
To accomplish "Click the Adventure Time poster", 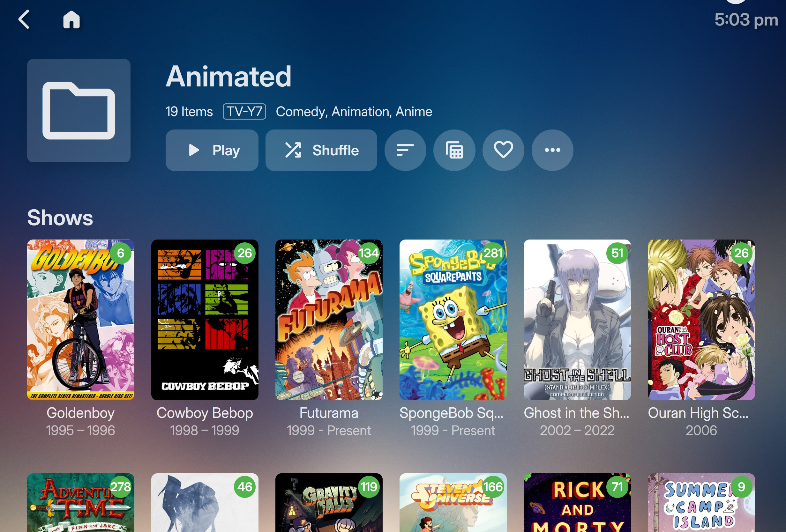I will 80,503.
